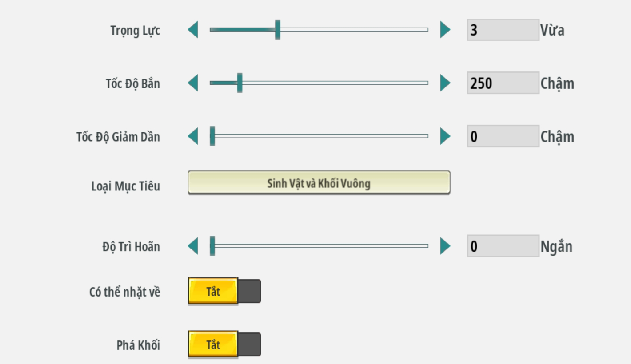Toggle the Có thể nhặt về switch

(x=224, y=291)
